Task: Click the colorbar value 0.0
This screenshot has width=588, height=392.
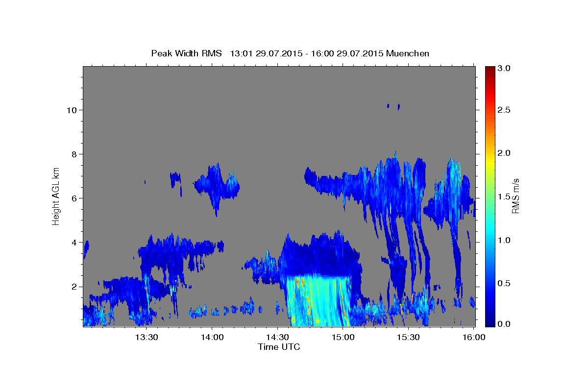Action: click(x=505, y=324)
